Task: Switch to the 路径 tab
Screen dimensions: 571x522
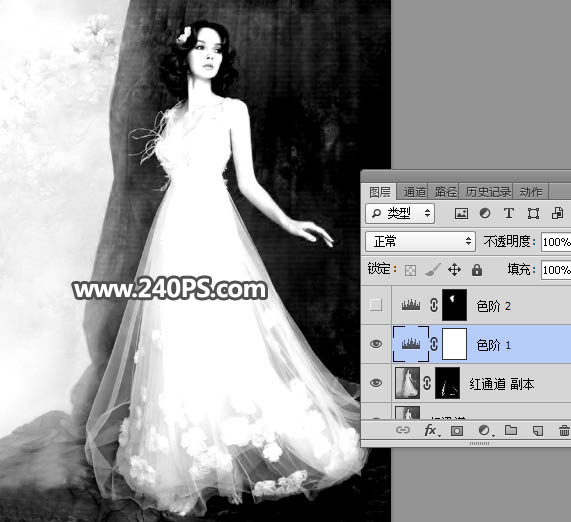Action: click(x=445, y=192)
